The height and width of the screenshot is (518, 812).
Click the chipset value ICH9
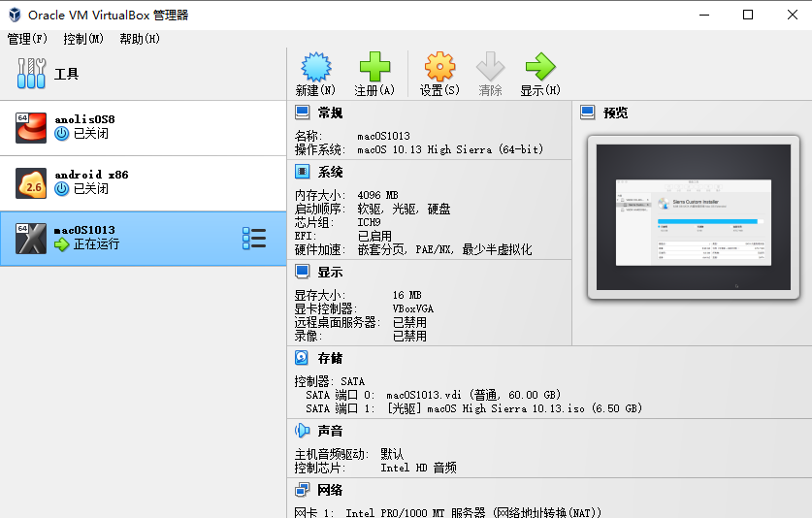[369, 222]
